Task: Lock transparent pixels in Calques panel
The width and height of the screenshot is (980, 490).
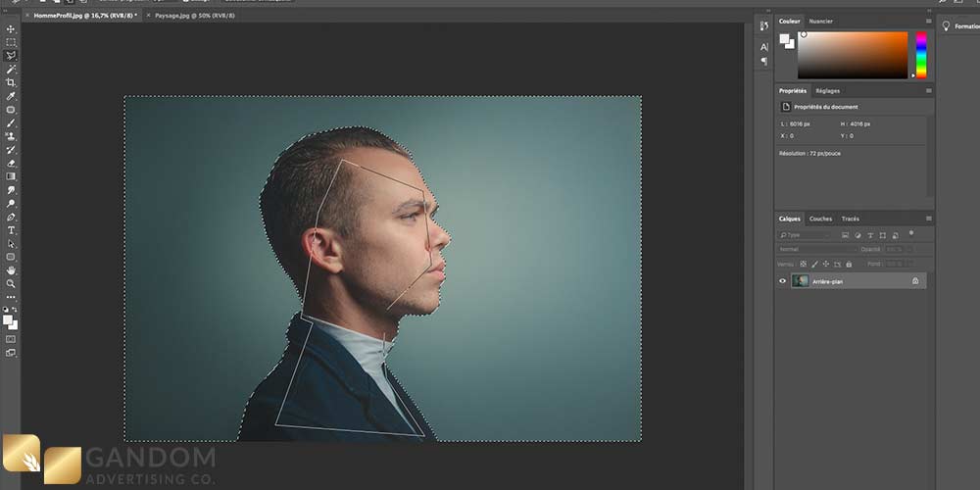Action: (x=804, y=264)
